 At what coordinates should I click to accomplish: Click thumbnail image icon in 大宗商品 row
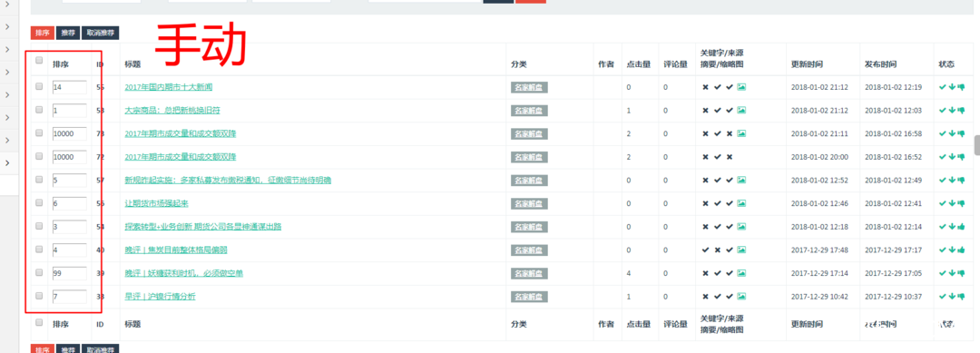(x=741, y=110)
